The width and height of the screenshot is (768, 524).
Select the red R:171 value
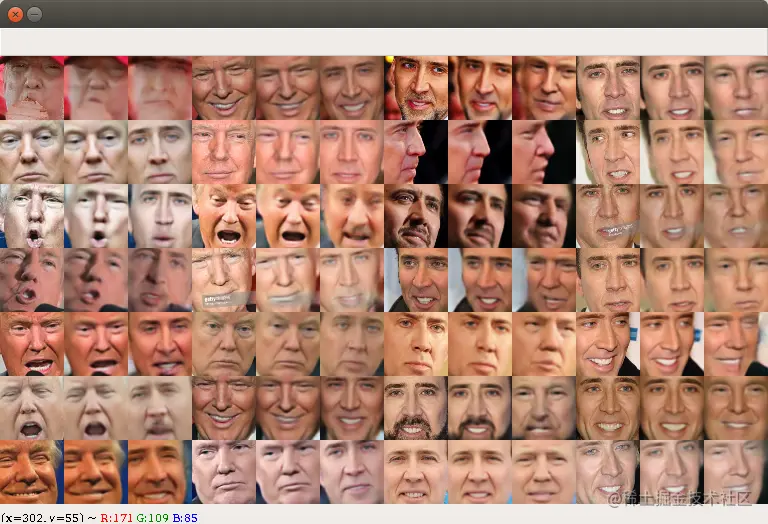click(116, 518)
